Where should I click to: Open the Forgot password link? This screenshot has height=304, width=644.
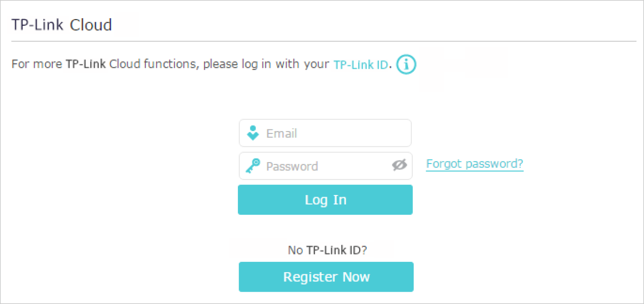(x=474, y=164)
